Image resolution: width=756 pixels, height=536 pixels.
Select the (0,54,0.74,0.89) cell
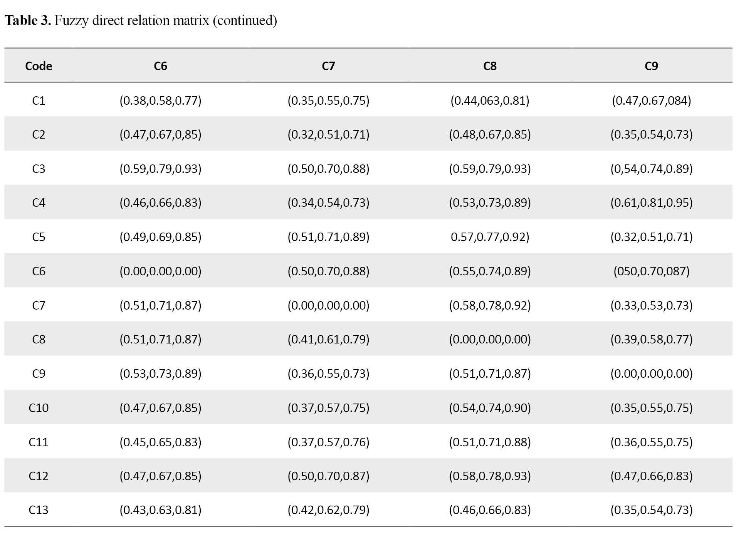pyautogui.click(x=651, y=169)
